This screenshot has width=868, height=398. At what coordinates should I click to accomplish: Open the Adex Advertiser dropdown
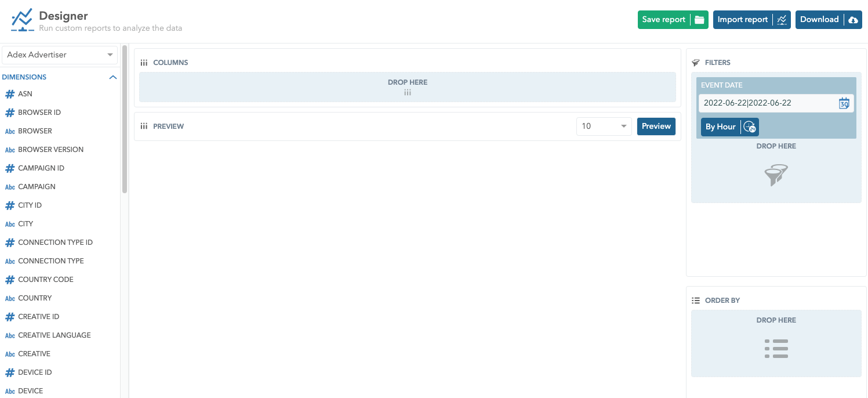pyautogui.click(x=60, y=55)
